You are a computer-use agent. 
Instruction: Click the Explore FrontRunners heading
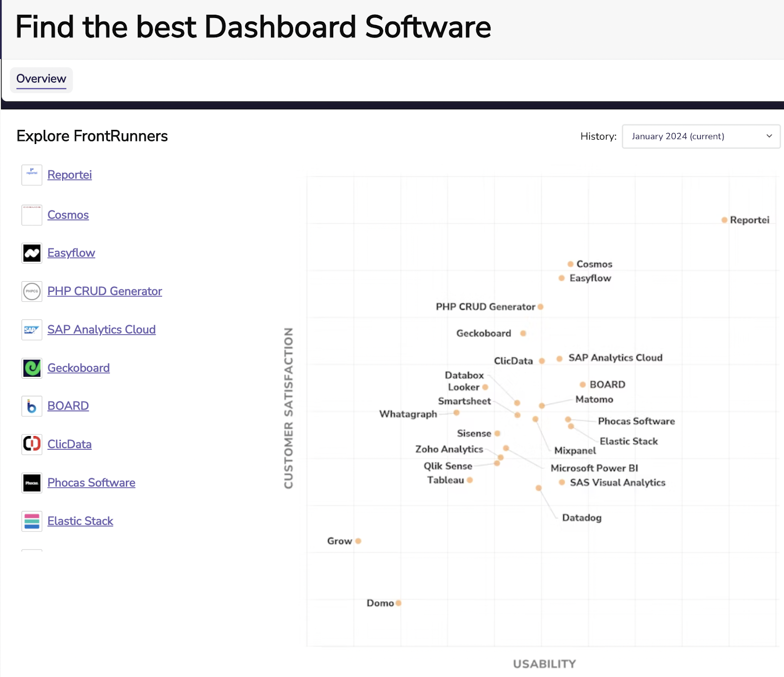(92, 136)
